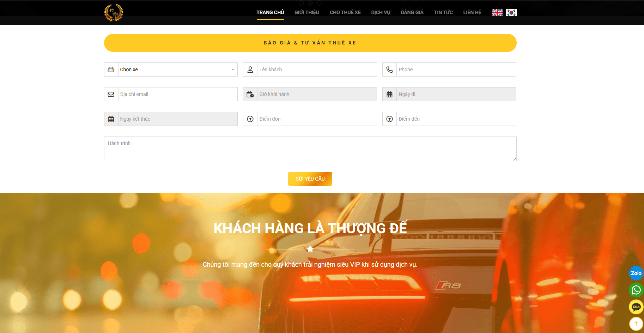Screen dimensions: 644x333
Task: Open the Ngày đi date field
Action: click(x=456, y=94)
